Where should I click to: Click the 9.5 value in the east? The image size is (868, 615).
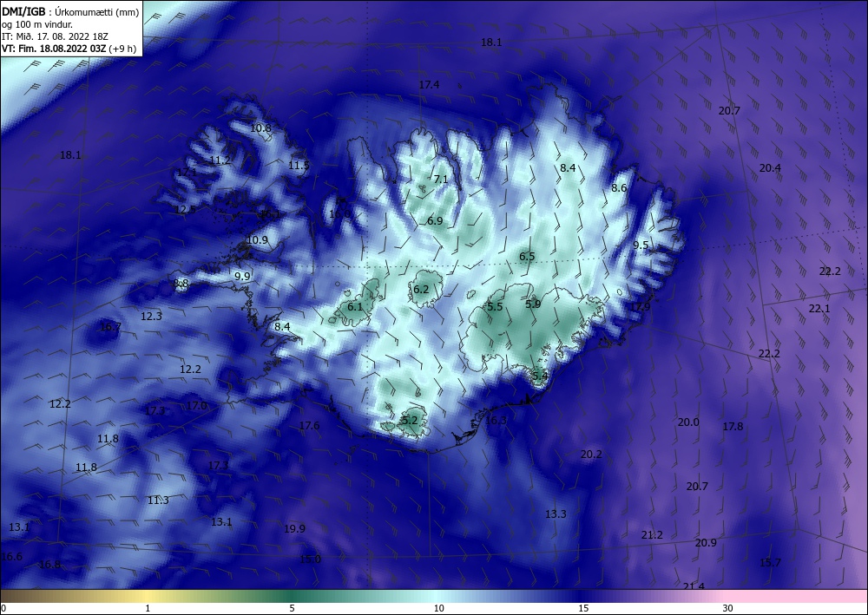point(641,245)
